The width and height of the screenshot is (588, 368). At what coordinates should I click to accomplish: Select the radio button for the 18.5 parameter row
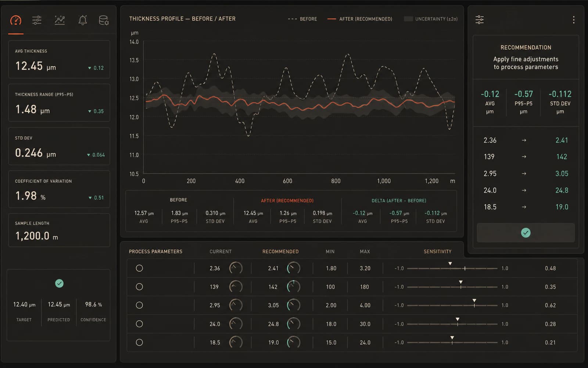[x=139, y=342]
